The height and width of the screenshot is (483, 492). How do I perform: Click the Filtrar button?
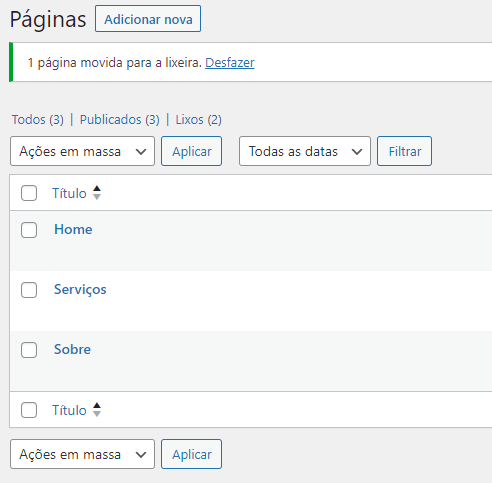(x=405, y=151)
